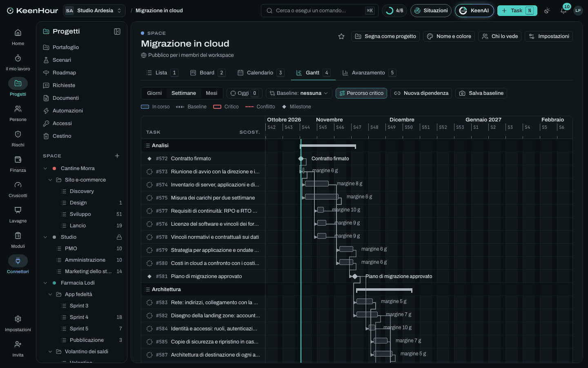Toggle status circle of task #574
588x368 pixels.
point(149,185)
